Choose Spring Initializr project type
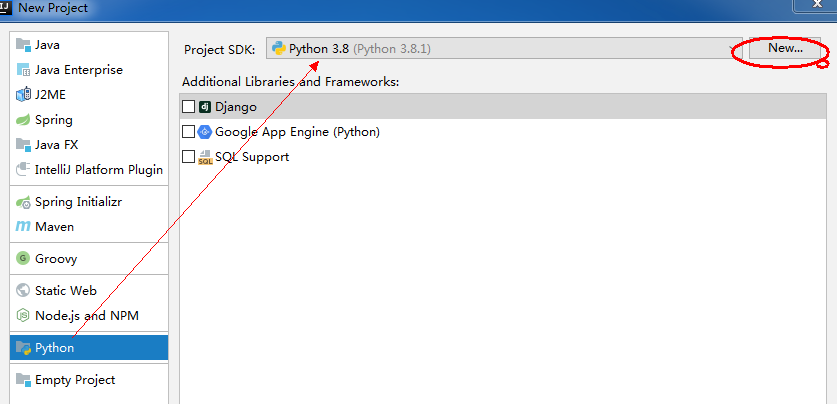This screenshot has width=837, height=404. [89, 202]
